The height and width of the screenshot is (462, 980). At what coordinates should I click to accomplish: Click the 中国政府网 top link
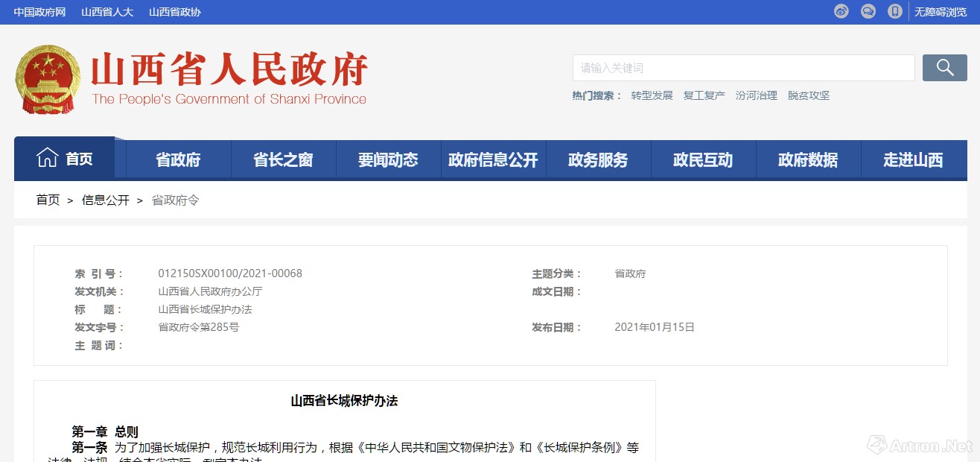coord(39,12)
